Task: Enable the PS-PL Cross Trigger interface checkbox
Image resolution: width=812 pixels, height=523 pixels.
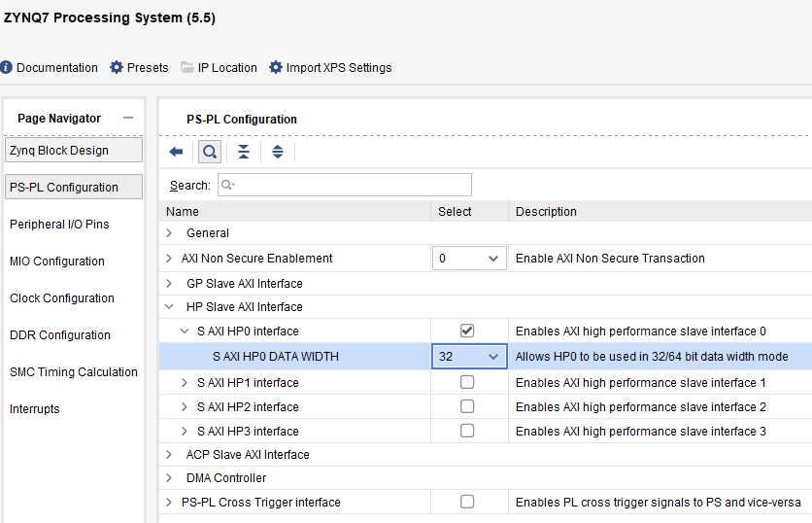Action: click(x=467, y=502)
